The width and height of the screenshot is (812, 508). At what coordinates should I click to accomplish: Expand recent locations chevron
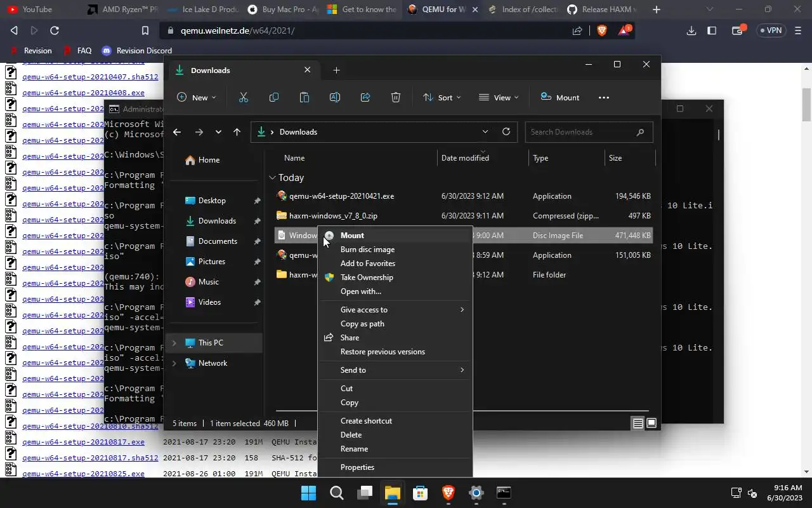click(x=218, y=132)
